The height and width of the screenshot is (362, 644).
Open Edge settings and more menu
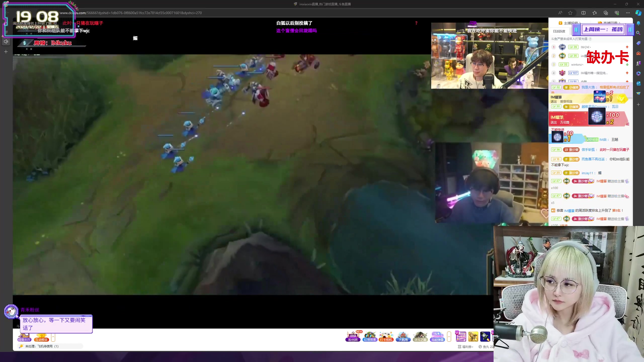pos(628,13)
